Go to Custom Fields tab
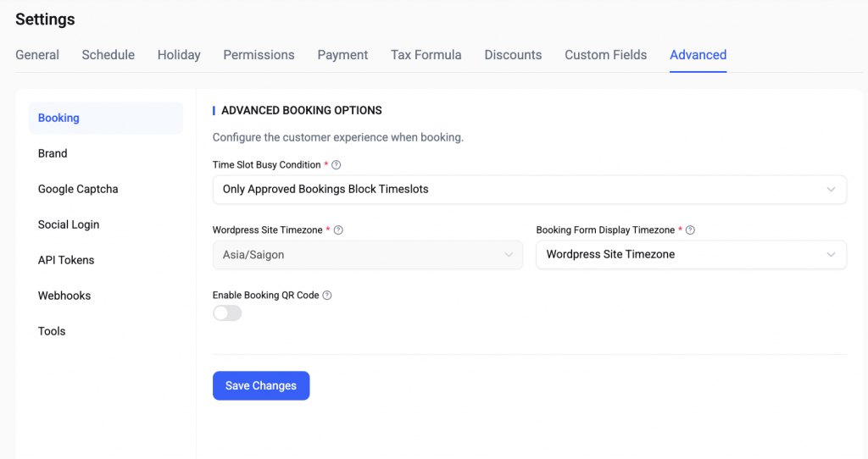Screen dimensions: 868x459 point(605,55)
